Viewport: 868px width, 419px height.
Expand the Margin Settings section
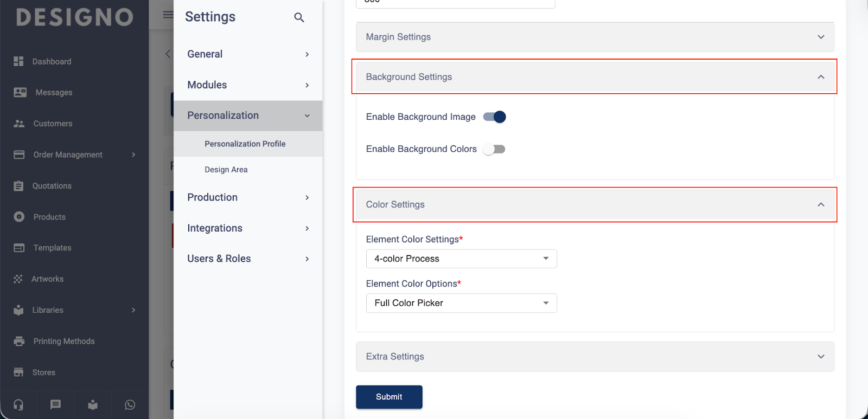[x=595, y=37]
